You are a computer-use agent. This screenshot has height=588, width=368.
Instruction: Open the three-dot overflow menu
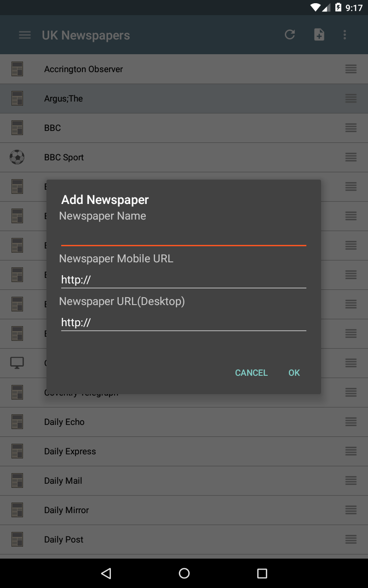click(345, 35)
